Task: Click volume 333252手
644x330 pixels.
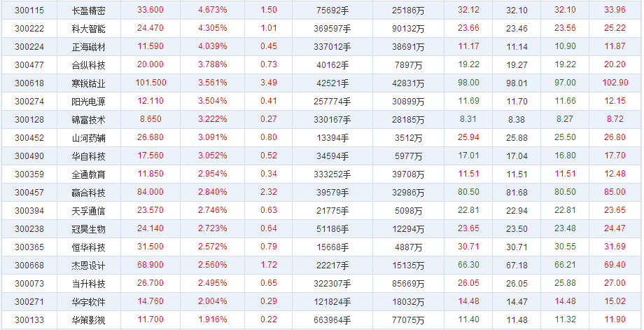Action: click(x=333, y=174)
